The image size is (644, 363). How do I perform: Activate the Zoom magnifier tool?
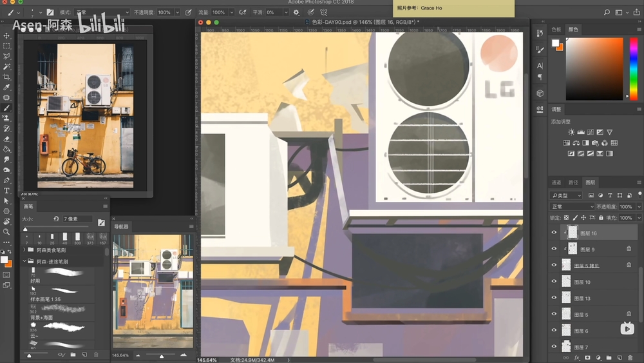coord(7,231)
